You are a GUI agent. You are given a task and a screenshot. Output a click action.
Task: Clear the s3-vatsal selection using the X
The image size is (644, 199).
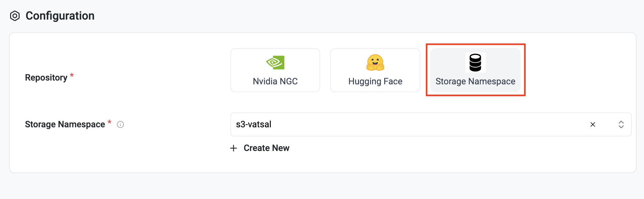pos(592,124)
